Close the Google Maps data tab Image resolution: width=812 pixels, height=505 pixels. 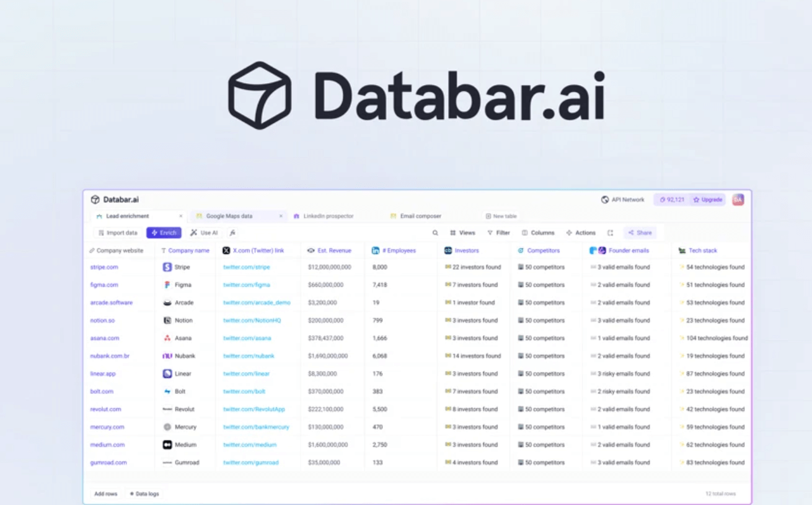281,217
